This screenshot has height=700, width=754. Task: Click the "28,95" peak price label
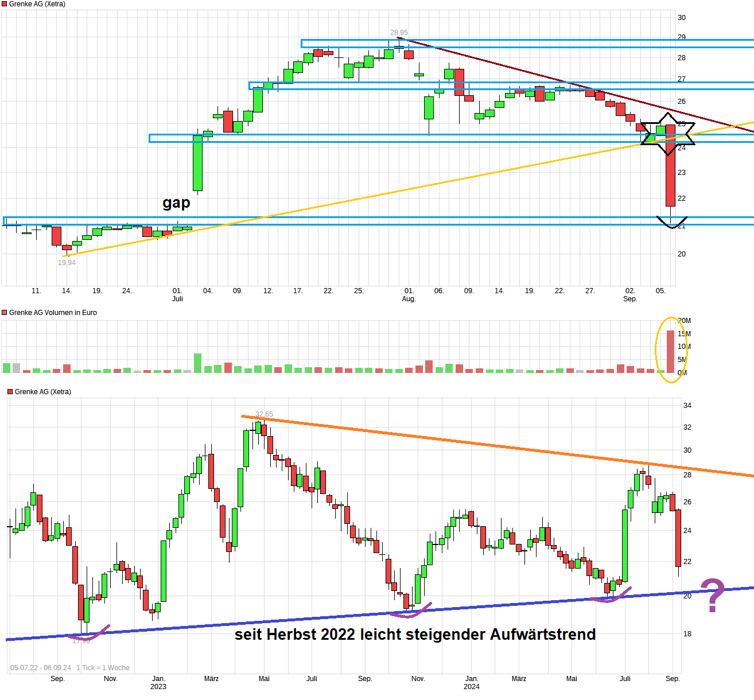click(399, 33)
